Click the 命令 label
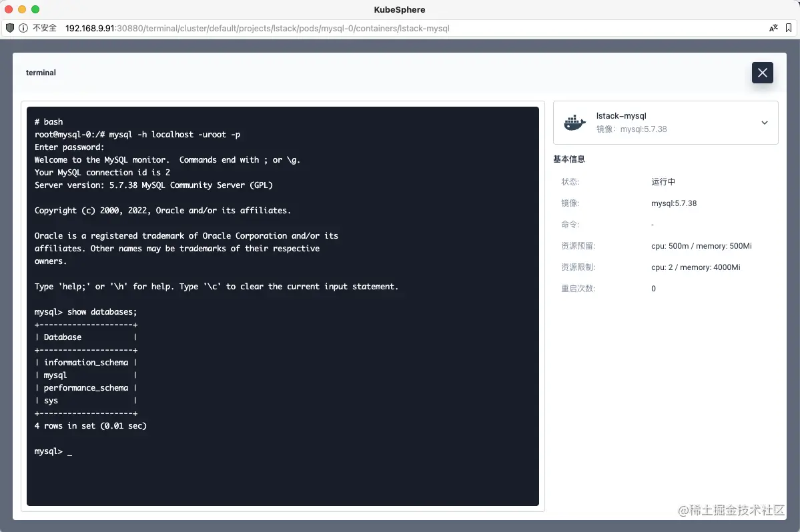 click(x=570, y=225)
